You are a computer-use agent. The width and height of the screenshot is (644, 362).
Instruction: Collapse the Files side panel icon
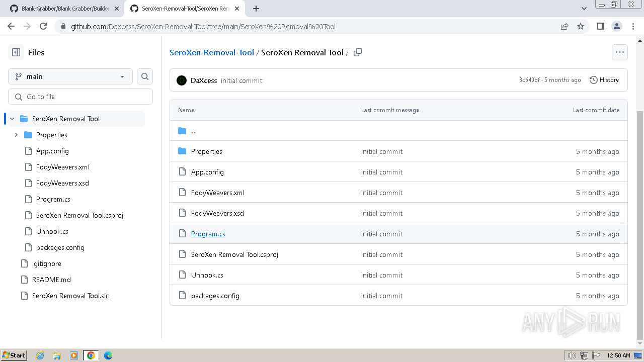(x=16, y=52)
